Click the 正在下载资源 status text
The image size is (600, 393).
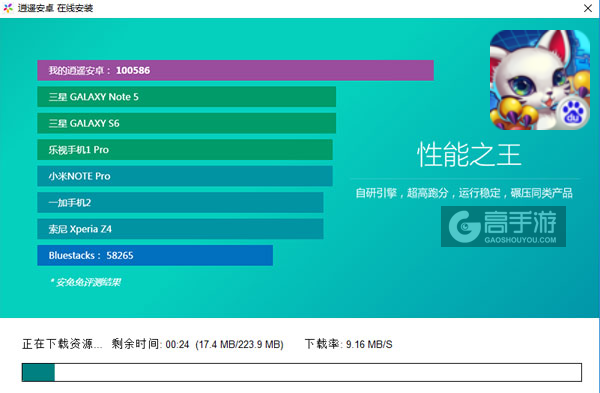[62, 344]
